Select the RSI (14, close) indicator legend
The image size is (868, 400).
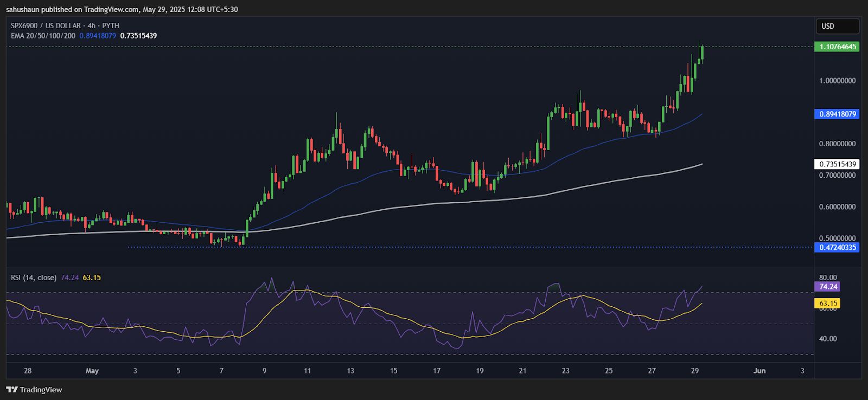(x=34, y=278)
